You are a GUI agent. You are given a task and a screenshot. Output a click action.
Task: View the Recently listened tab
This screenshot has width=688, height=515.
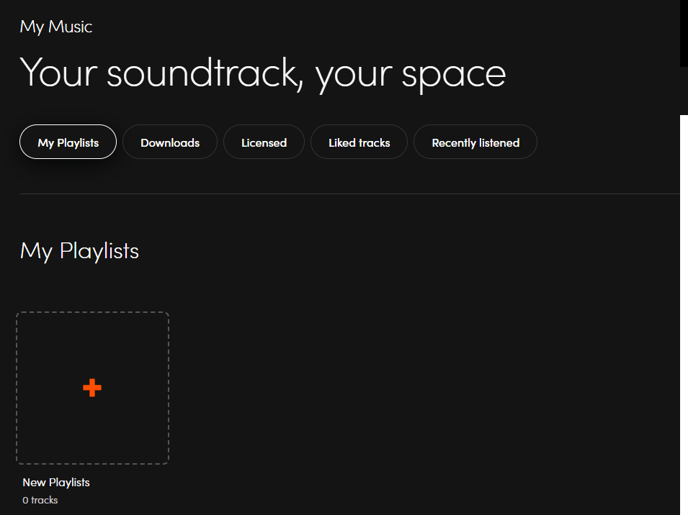coord(475,142)
